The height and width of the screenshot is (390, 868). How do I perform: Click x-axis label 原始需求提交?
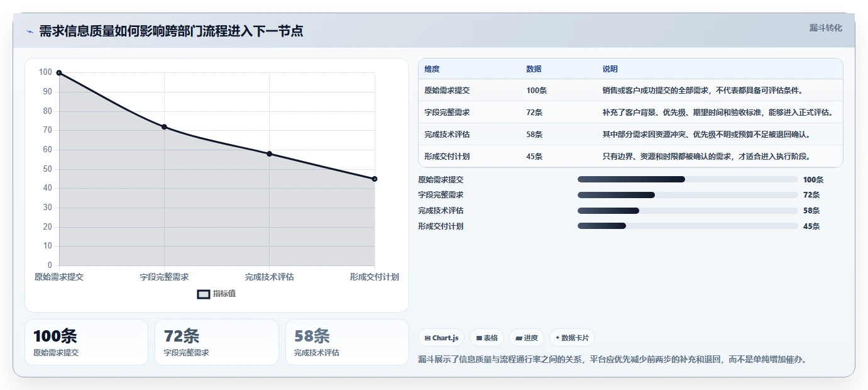(x=59, y=277)
